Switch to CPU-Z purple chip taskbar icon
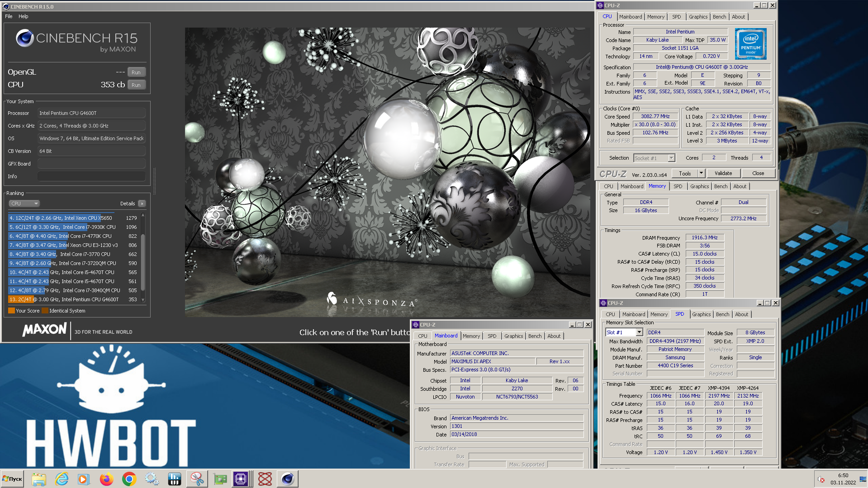Viewport: 868px width, 488px height. pyautogui.click(x=241, y=479)
